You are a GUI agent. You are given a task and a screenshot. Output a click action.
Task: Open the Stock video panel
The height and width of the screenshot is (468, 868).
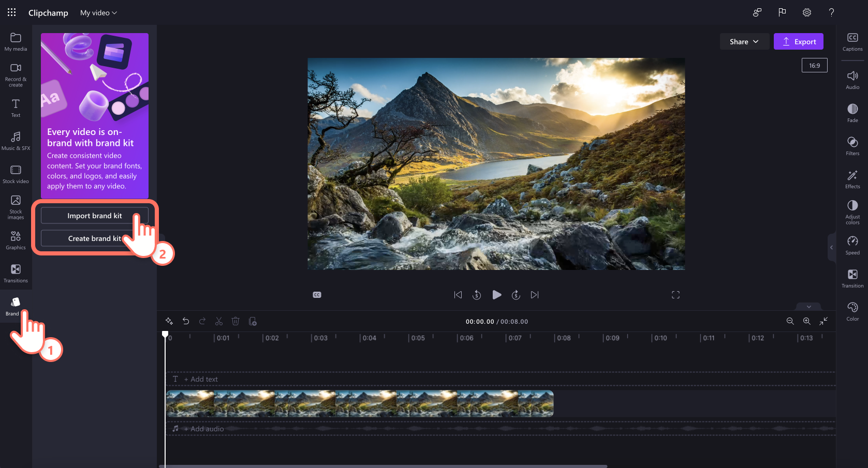click(16, 173)
